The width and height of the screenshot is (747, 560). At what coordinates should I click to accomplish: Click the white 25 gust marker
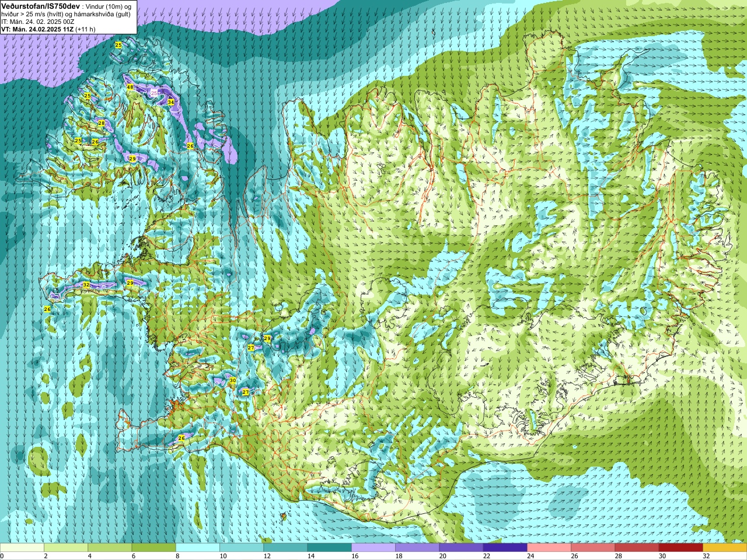154,93
